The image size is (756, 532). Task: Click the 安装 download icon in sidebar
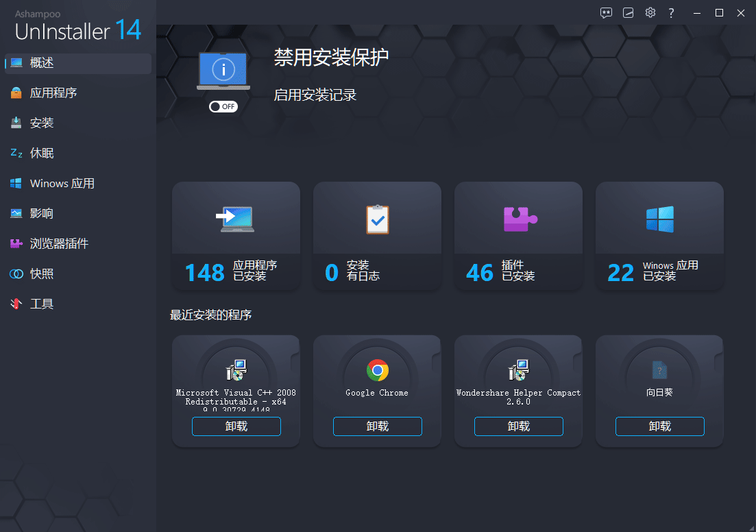coord(16,123)
